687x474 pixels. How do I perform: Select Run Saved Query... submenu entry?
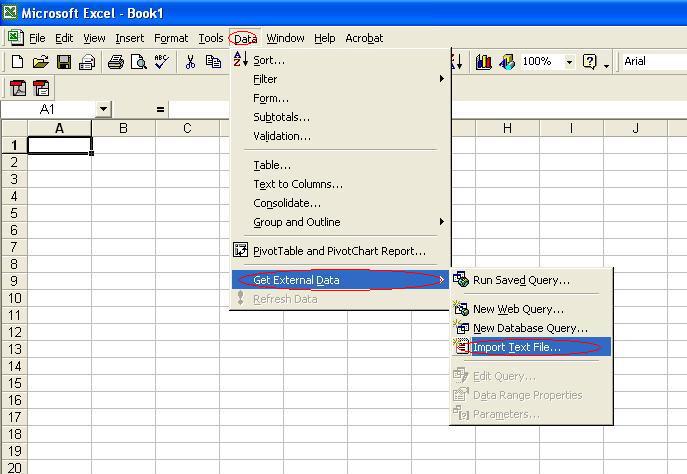(531, 279)
